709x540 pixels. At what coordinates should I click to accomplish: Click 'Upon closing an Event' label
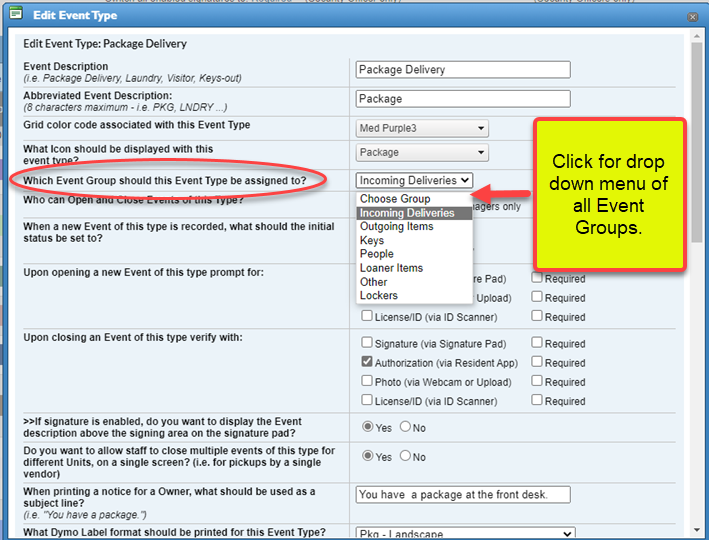point(133,337)
